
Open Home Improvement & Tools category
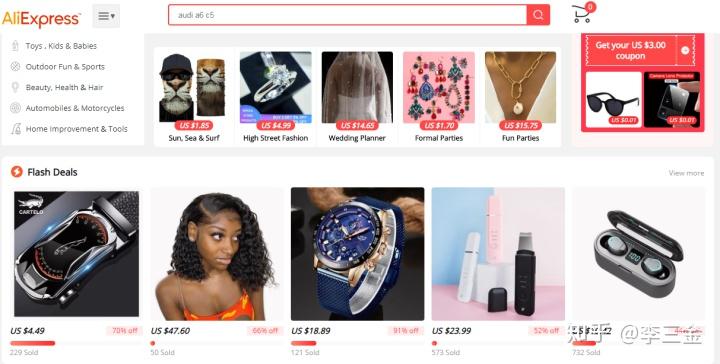[69, 129]
